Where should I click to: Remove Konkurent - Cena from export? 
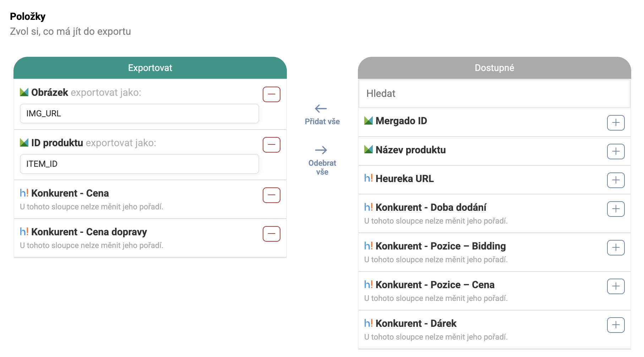click(271, 195)
